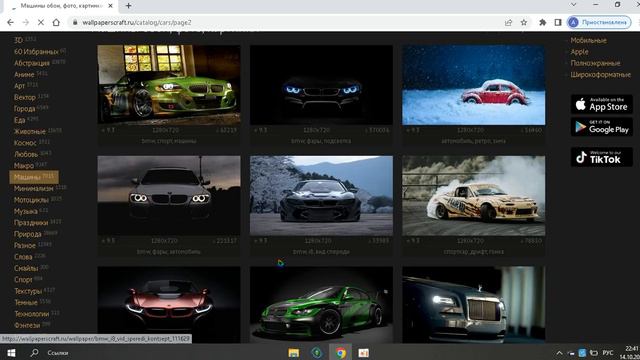Open red BMW concept dark thumbnail
This screenshot has height=360, width=640.
[x=169, y=305]
